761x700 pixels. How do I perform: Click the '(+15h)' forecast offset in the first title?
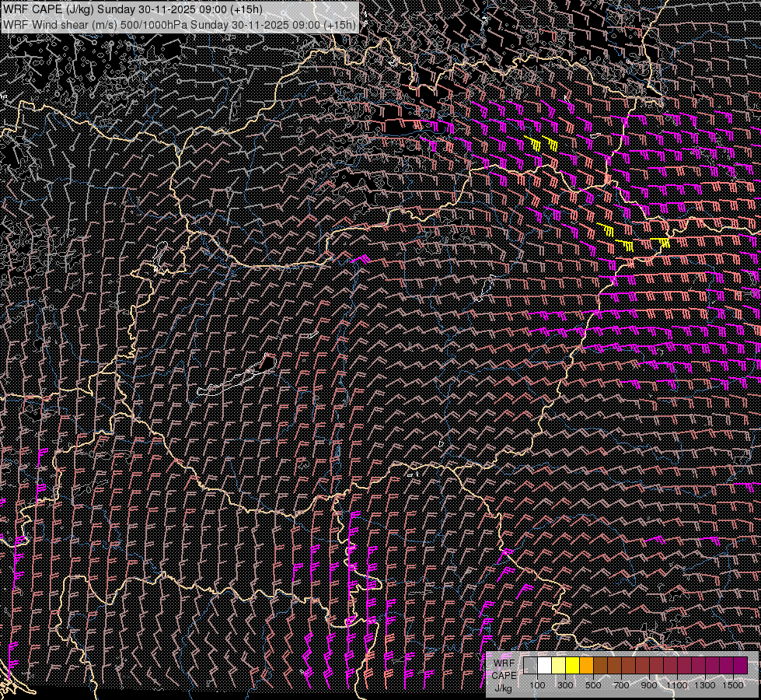pyautogui.click(x=246, y=9)
